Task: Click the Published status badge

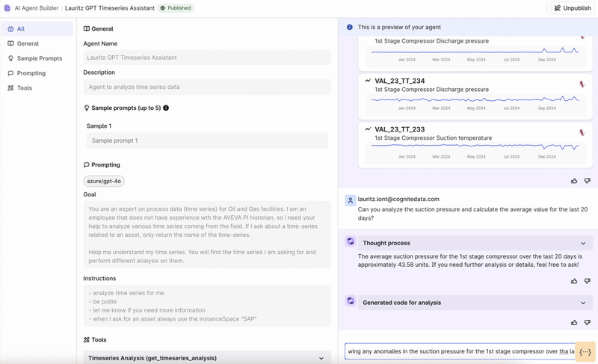Action: 176,8
